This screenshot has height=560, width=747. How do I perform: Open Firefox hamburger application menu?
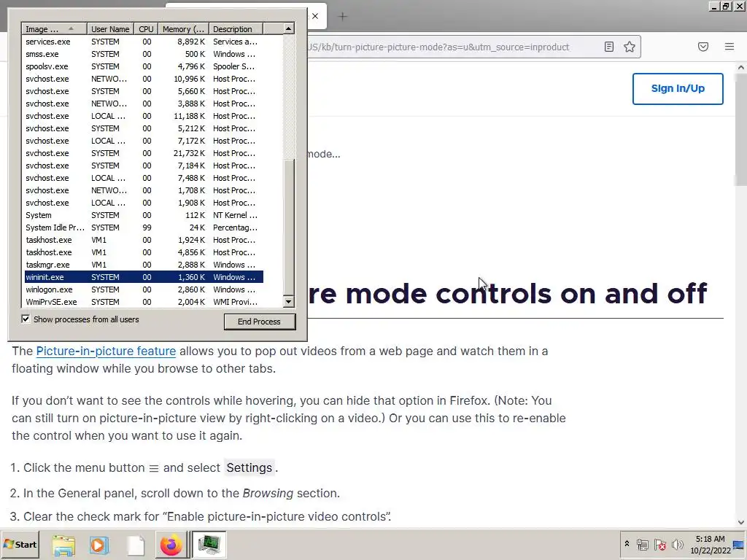[729, 47]
